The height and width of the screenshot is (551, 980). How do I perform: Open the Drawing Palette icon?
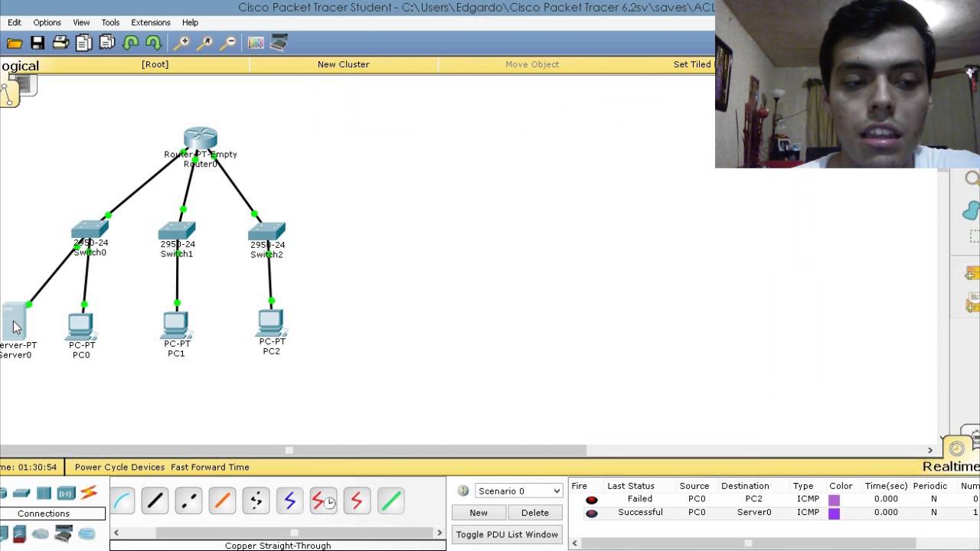pos(256,44)
